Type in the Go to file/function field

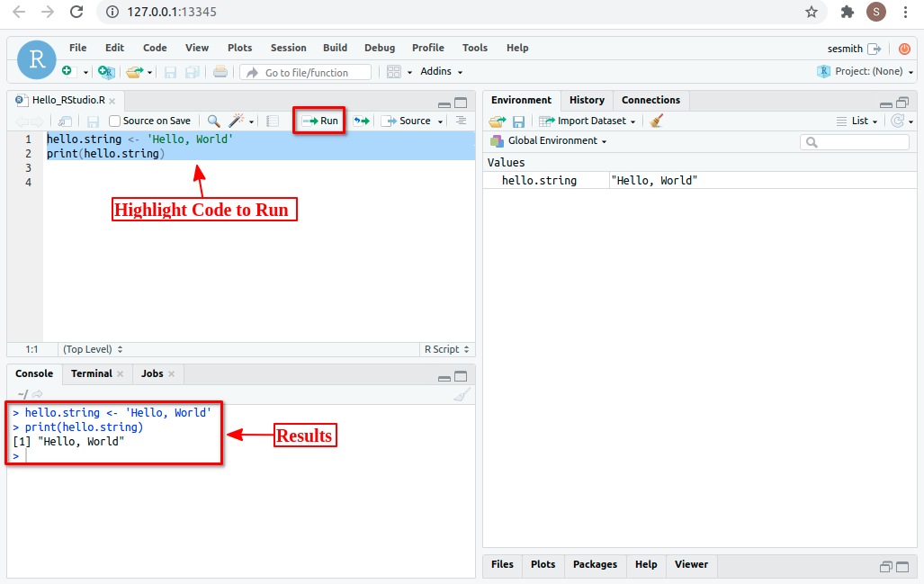306,70
